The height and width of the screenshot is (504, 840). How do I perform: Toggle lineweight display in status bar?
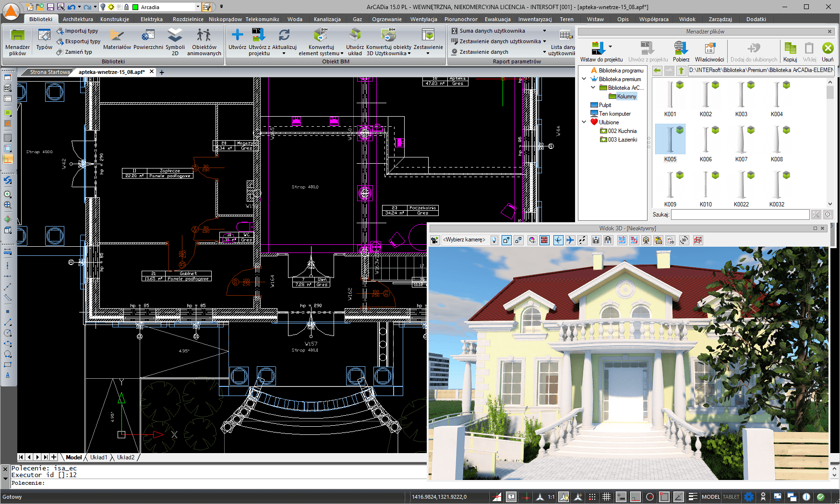click(693, 497)
